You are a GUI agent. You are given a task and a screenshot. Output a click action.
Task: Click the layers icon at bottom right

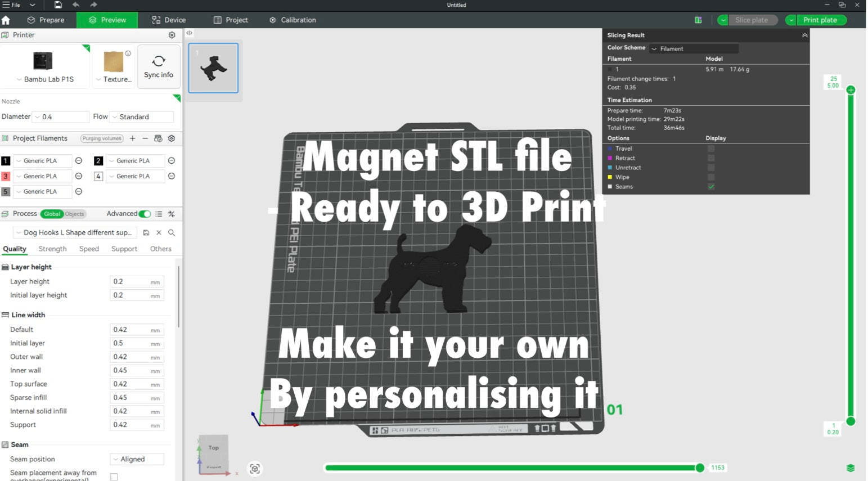[x=850, y=468]
